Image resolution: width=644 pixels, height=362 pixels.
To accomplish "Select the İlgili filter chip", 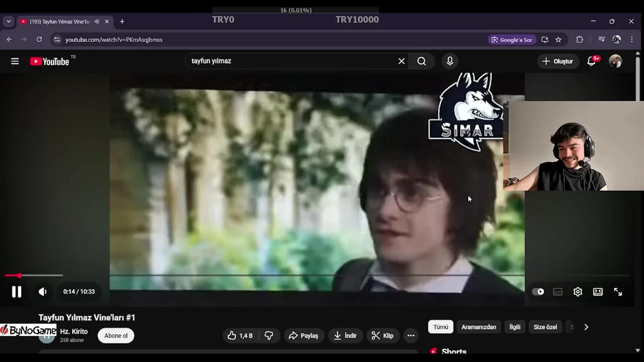I will pyautogui.click(x=515, y=327).
